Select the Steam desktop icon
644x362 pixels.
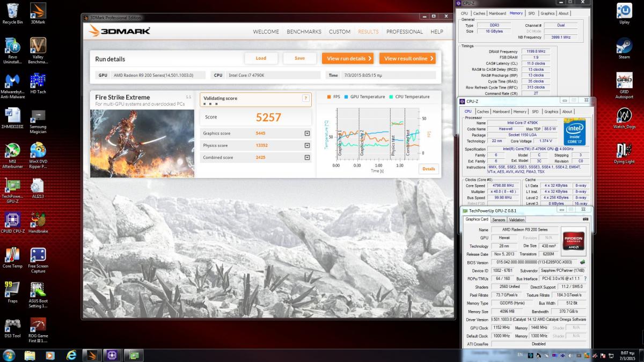(624, 49)
